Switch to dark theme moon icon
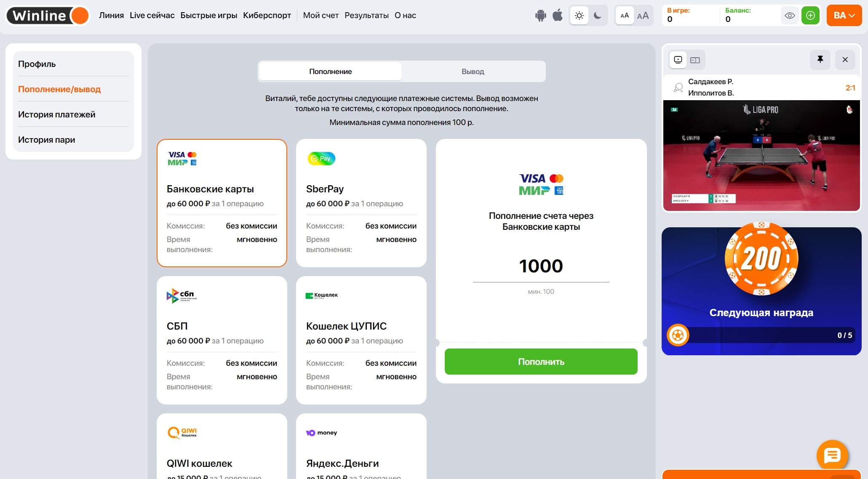The height and width of the screenshot is (479, 868). [x=597, y=16]
